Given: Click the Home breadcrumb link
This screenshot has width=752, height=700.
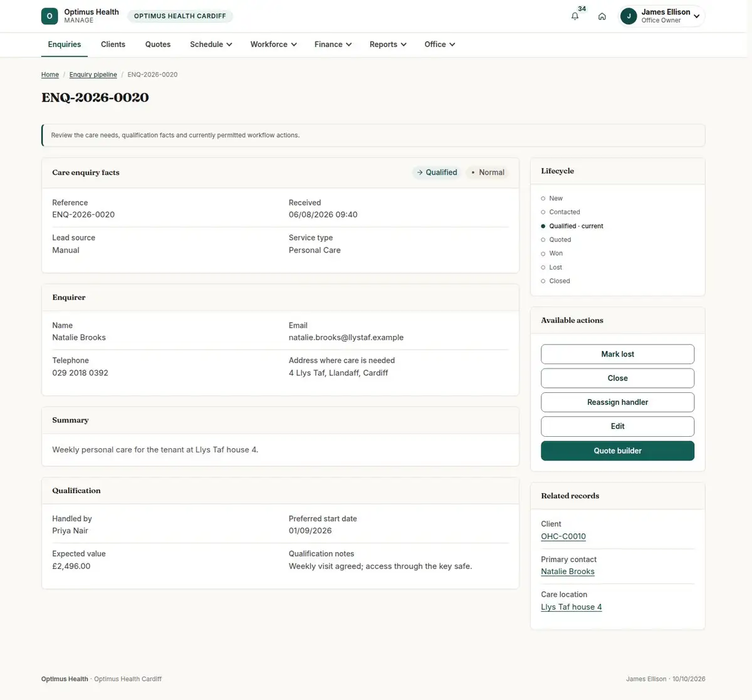Looking at the screenshot, I should (50, 75).
